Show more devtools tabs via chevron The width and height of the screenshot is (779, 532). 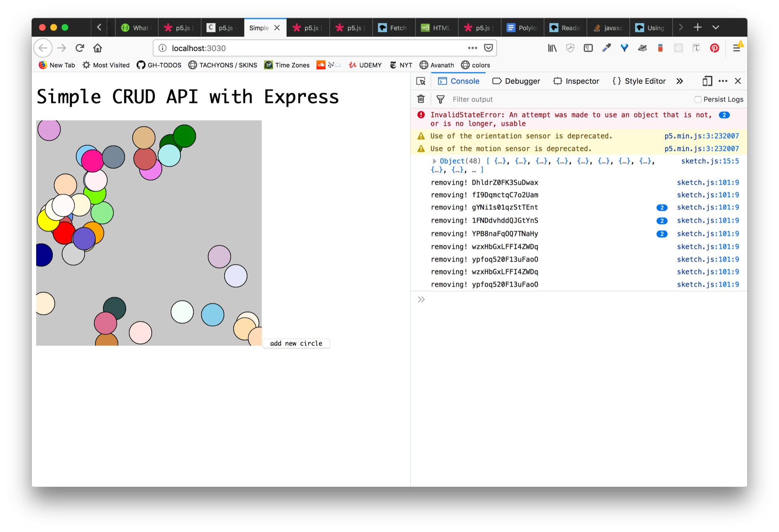click(x=680, y=81)
